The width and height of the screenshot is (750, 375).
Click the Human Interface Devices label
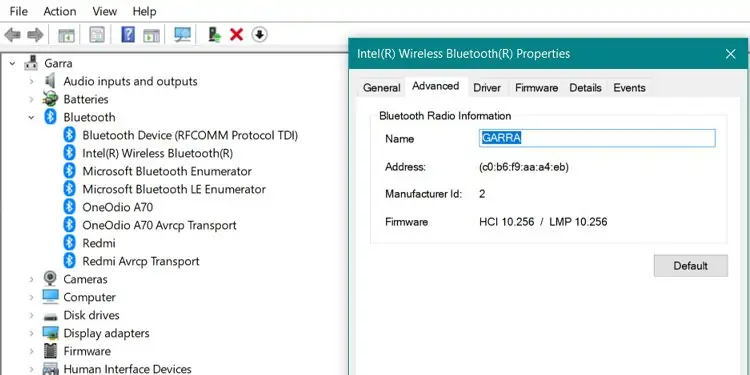pyautogui.click(x=127, y=369)
